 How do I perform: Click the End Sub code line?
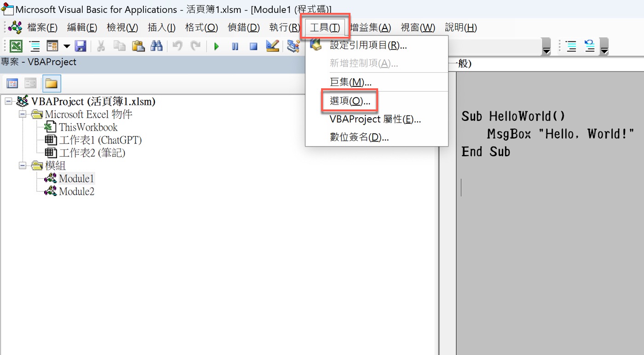pyautogui.click(x=486, y=152)
